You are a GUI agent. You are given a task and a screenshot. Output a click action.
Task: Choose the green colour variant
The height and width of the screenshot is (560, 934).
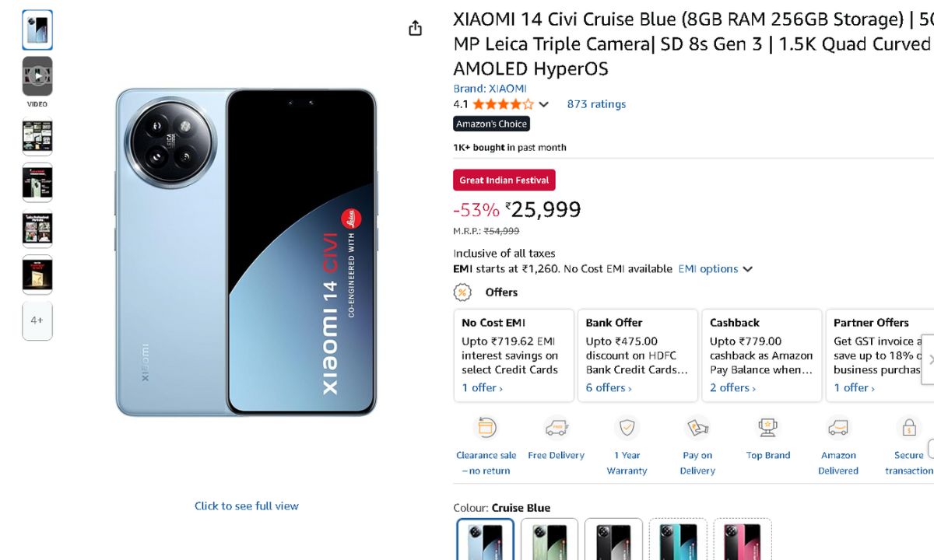coord(549,540)
